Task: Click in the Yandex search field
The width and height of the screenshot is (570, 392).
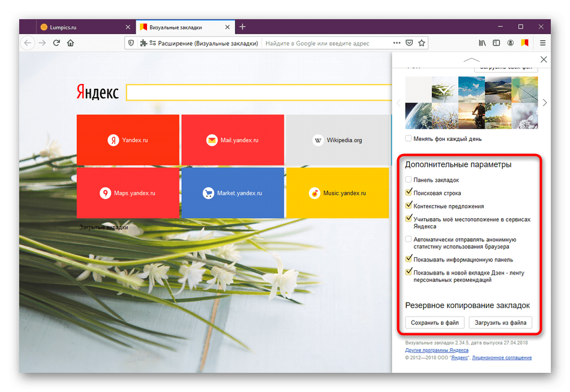Action: coord(259,93)
